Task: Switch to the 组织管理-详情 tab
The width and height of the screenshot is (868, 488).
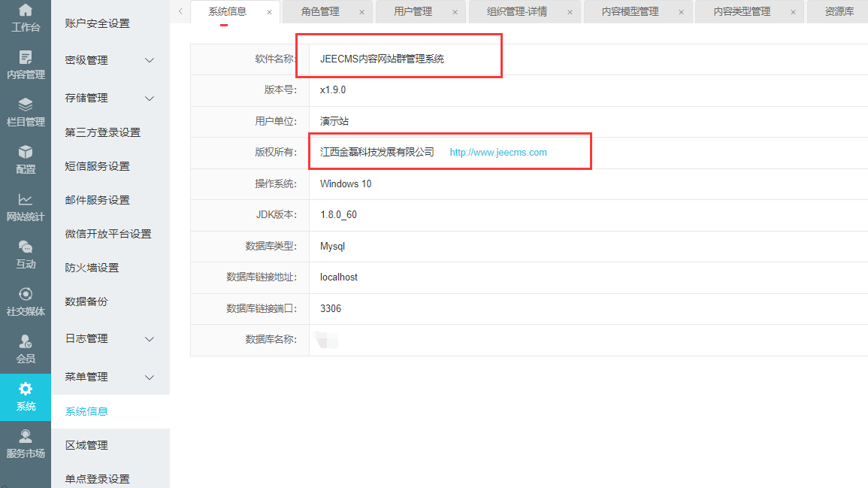Action: [517, 11]
